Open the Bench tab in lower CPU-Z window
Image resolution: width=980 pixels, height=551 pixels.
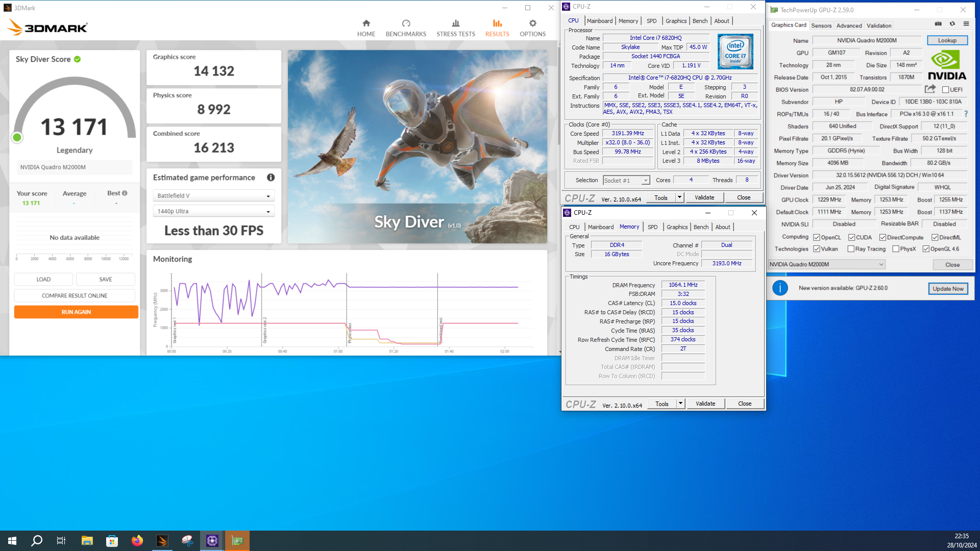[x=701, y=227]
